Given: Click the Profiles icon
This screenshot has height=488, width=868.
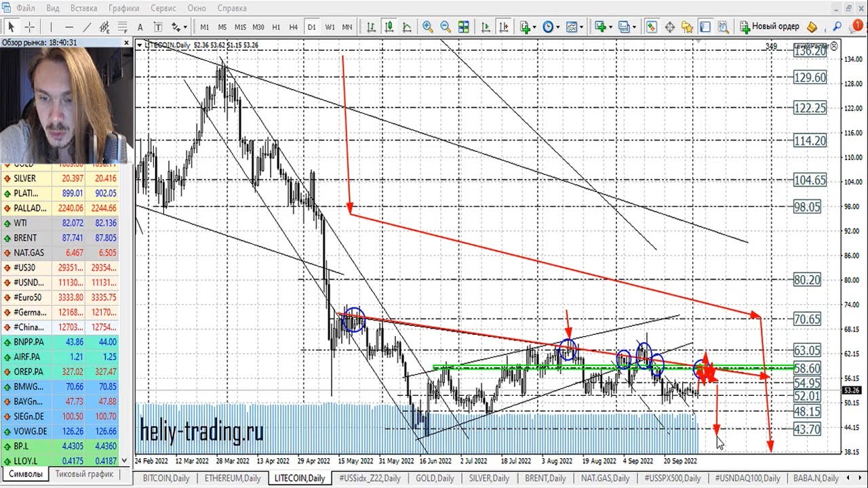Looking at the screenshot, I should [x=624, y=27].
